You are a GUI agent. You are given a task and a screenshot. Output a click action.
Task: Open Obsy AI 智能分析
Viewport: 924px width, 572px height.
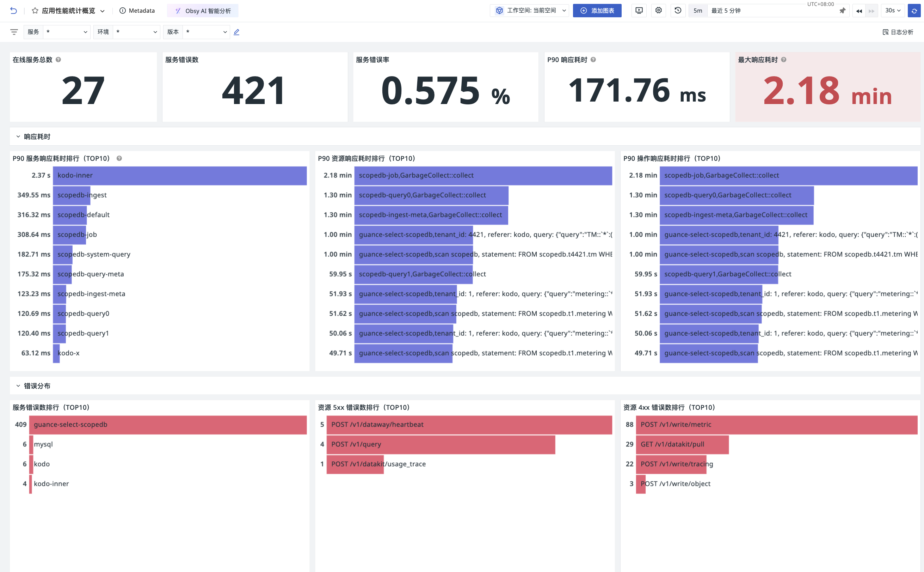203,11
